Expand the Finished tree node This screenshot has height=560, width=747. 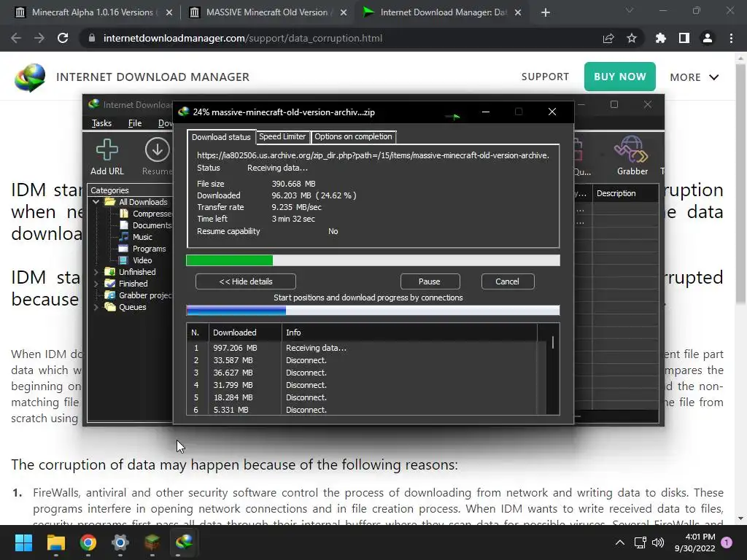96,284
